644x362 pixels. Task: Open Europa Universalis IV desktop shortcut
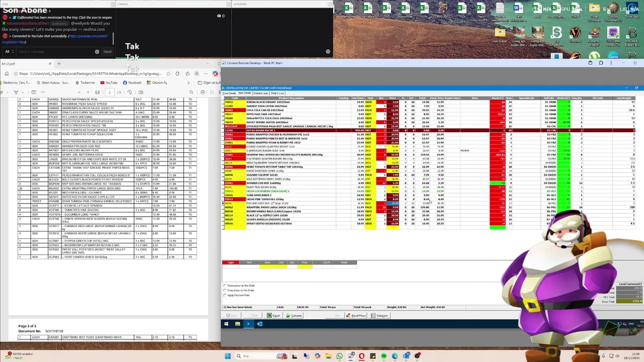click(613, 12)
